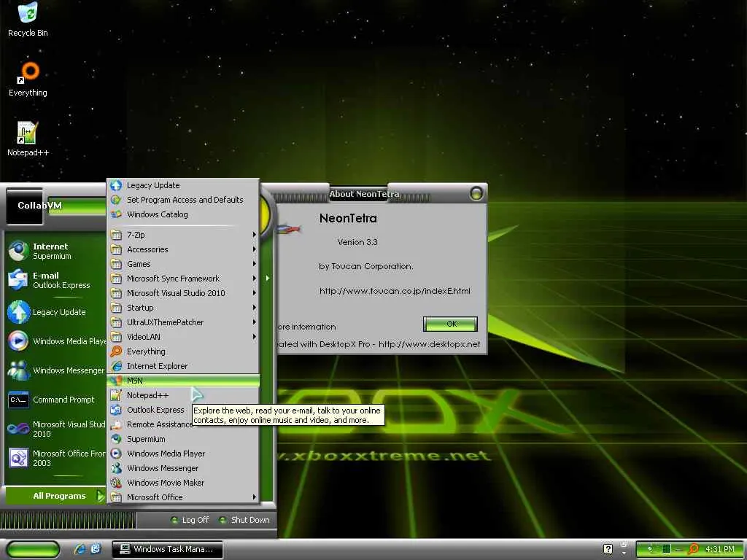This screenshot has width=747, height=560.
Task: Click the Internet Explorer icon in programs list
Action: (x=116, y=366)
